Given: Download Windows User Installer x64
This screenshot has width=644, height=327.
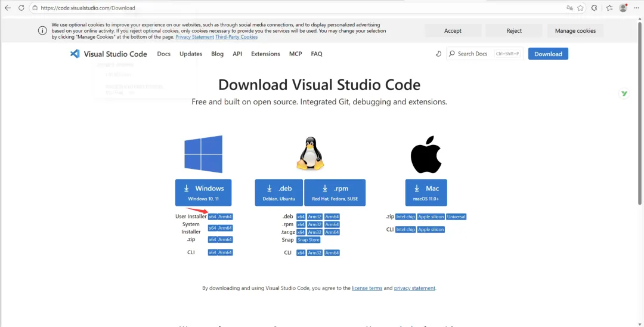Looking at the screenshot, I should 212,217.
